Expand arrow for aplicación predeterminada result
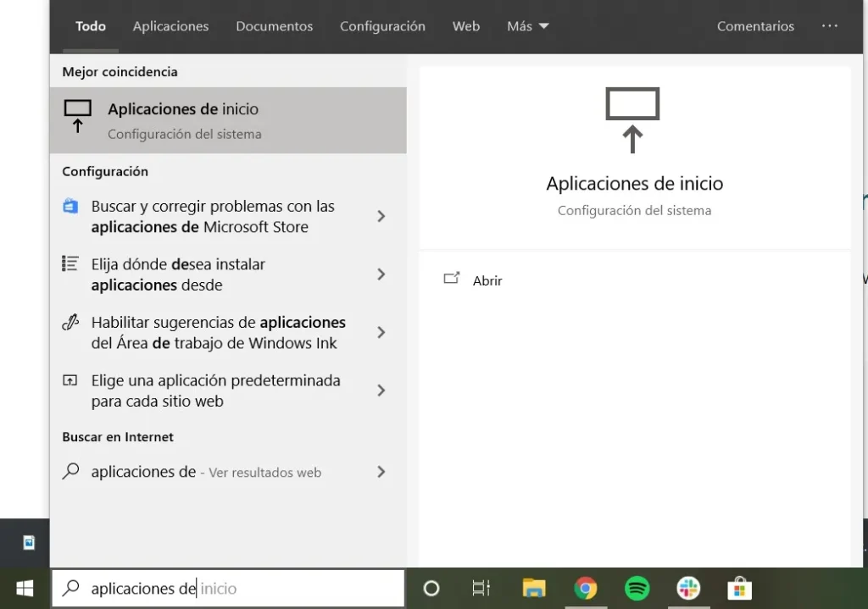Viewport: 868px width, 609px height. tap(381, 390)
